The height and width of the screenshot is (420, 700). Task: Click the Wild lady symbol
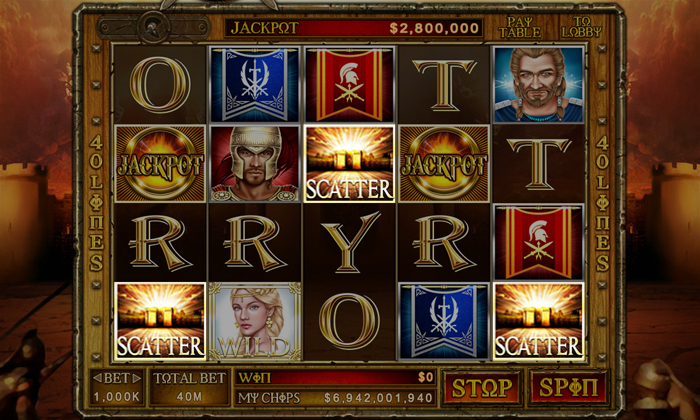pos(255,321)
